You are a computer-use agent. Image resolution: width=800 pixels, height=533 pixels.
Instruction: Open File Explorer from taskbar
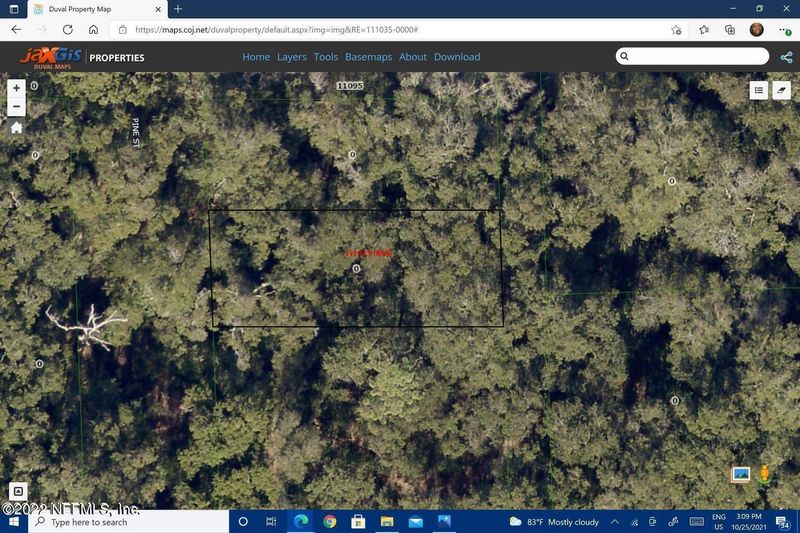387,521
